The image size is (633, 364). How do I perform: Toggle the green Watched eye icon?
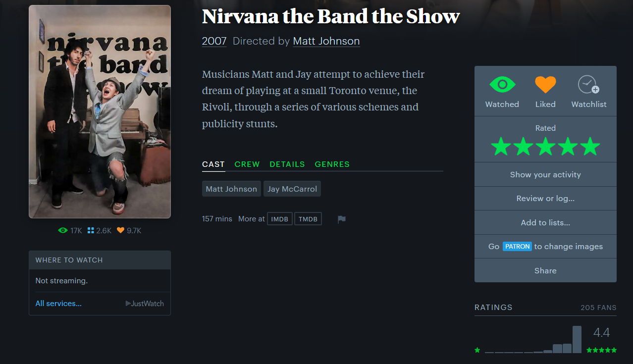click(502, 85)
